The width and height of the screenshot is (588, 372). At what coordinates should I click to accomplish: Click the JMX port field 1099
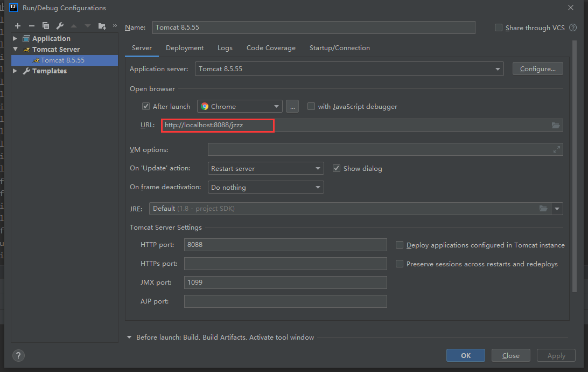pos(285,283)
